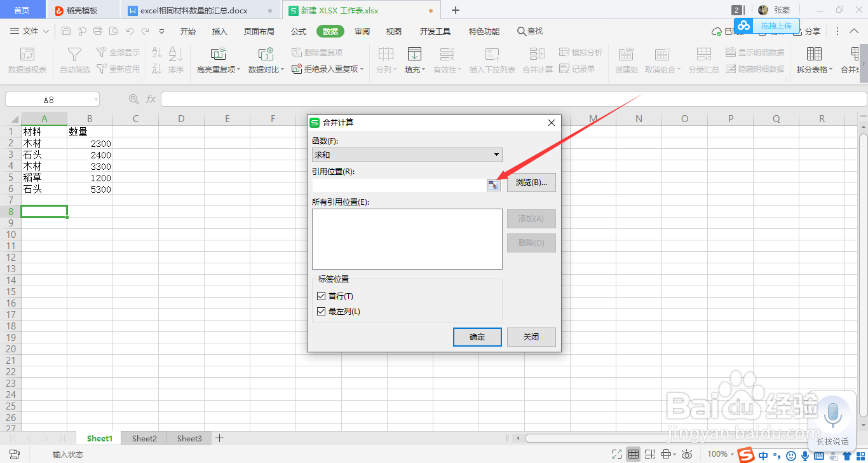Click the 重新应用 filter icon
Viewport: 868px width, 463px height.
pos(101,69)
